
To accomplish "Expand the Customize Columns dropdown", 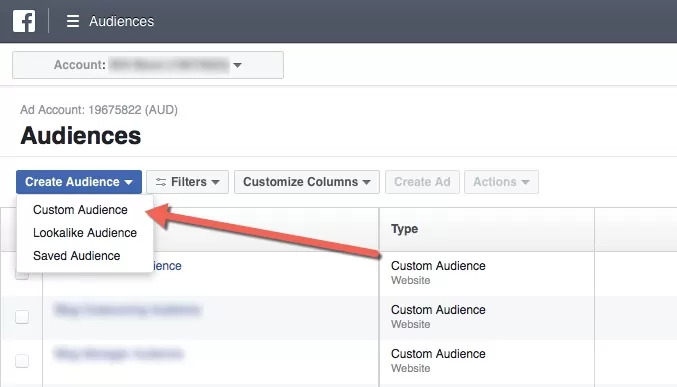I will coord(307,182).
